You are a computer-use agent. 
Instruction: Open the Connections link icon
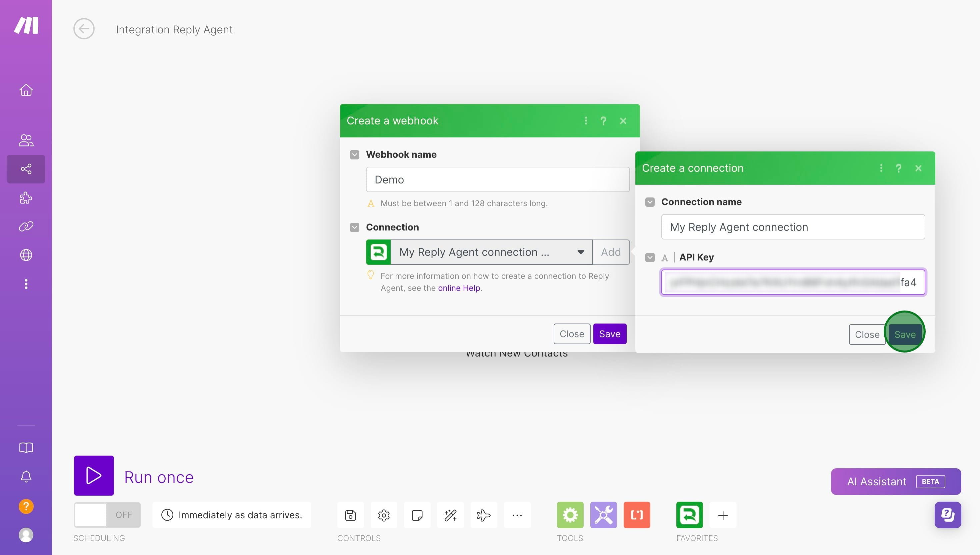tap(26, 226)
